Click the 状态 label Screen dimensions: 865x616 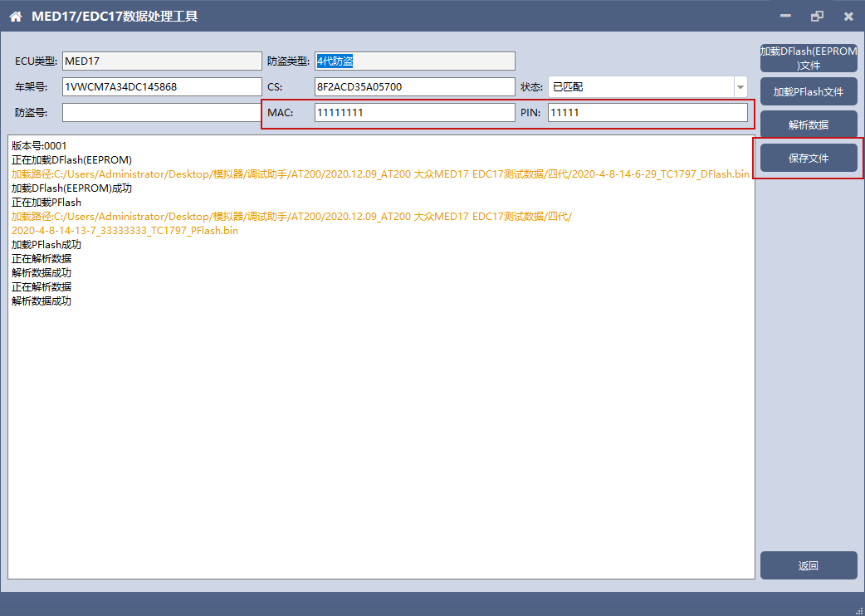[532, 87]
